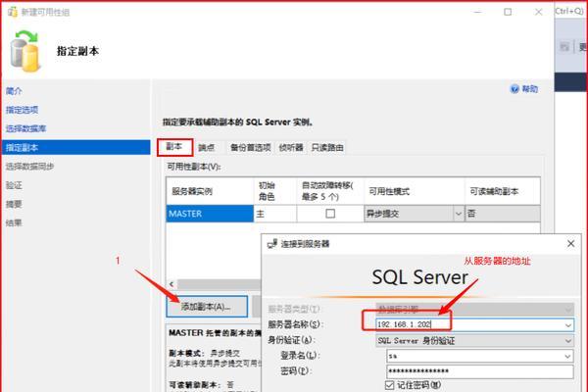Click the 否 readable secondary cell
The image size is (588, 392).
[503, 214]
